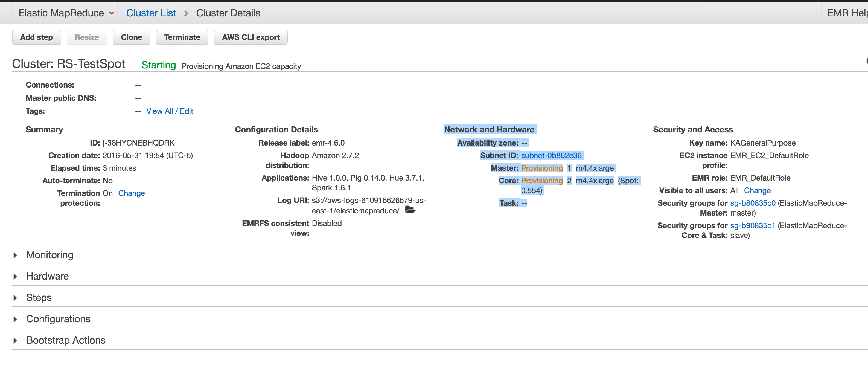The height and width of the screenshot is (383, 868).
Task: Click the EMR_EC2_DefaultRole value
Action: pos(769,155)
